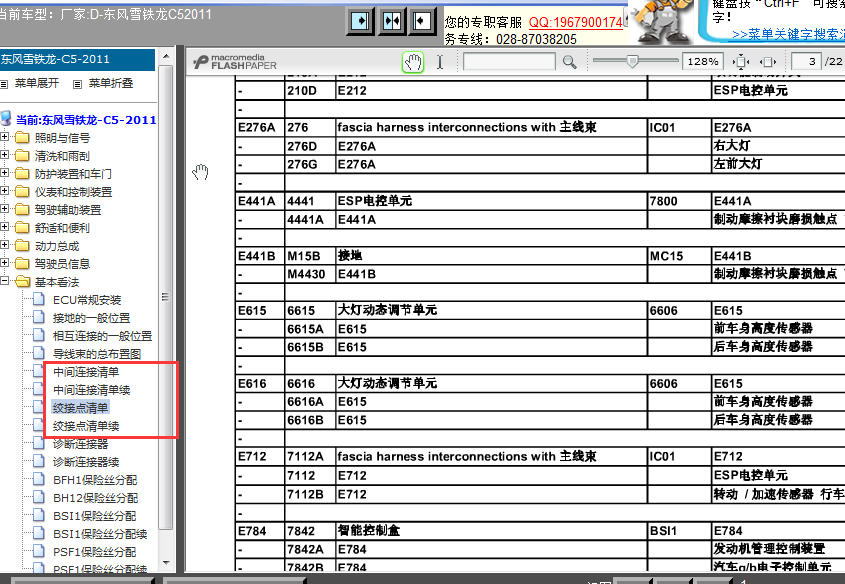
Task: Click the tree panel scroll-up arrow
Action: [166, 56]
